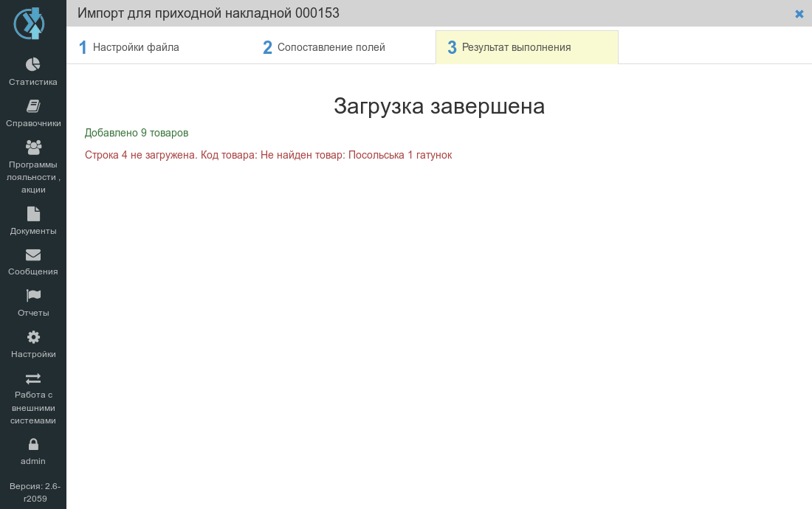The height and width of the screenshot is (509, 812).
Task: Click the Настройки sidebar label
Action: click(x=33, y=354)
